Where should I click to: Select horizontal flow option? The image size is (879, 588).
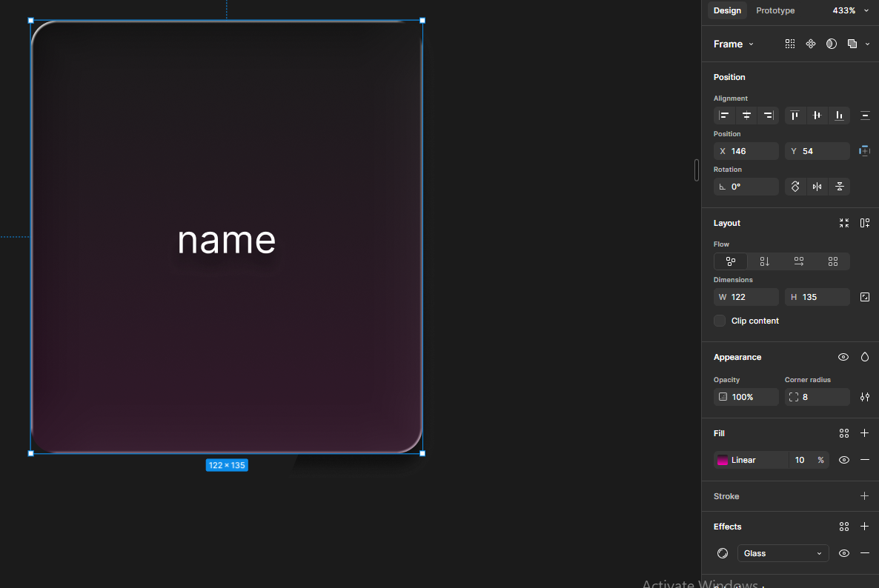(x=799, y=261)
